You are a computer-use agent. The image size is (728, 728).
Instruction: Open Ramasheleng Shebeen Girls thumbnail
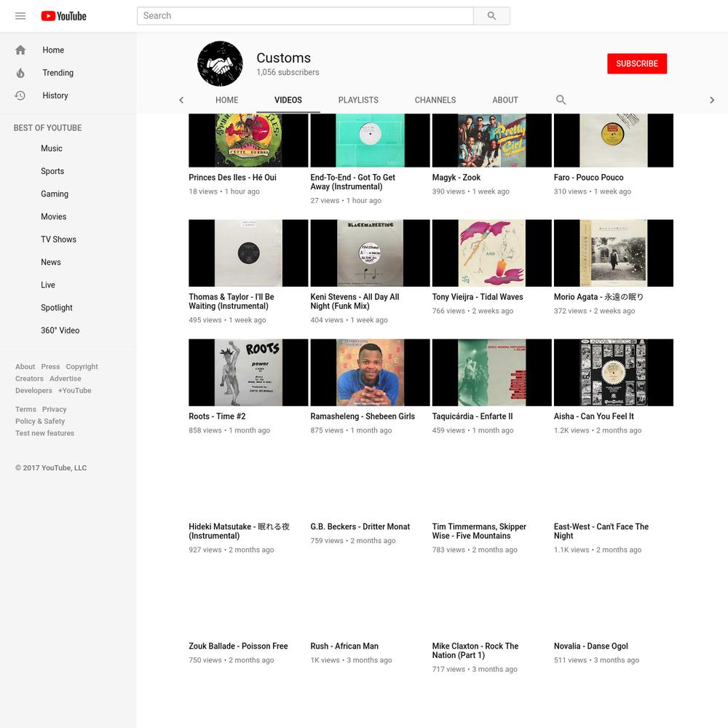(x=370, y=372)
